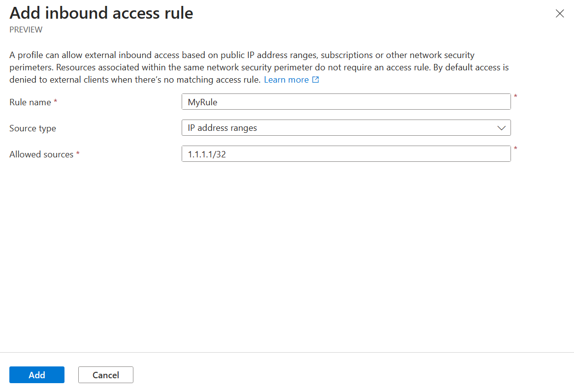The image size is (574, 392).
Task: Select the Source type combo box
Action: [345, 127]
